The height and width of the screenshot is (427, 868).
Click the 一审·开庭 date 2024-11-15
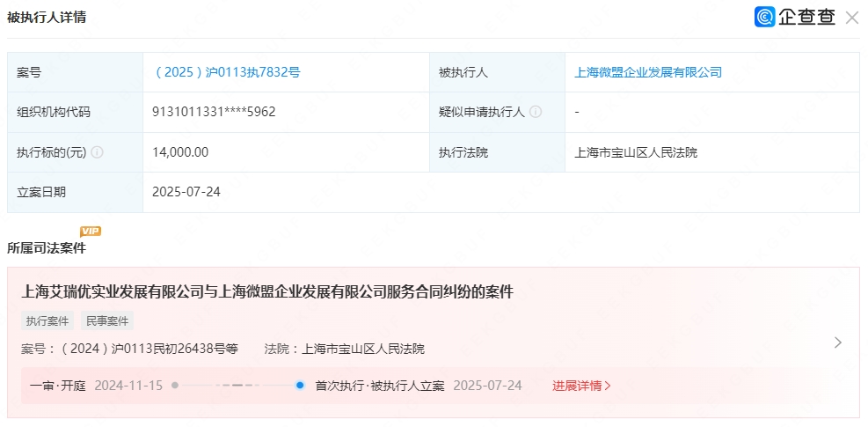128,386
